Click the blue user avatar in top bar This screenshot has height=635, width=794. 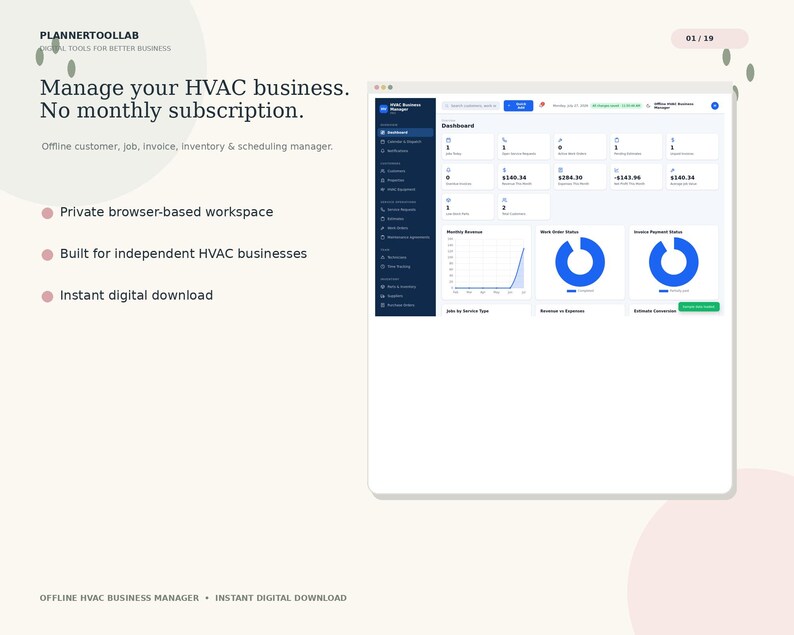tap(714, 106)
